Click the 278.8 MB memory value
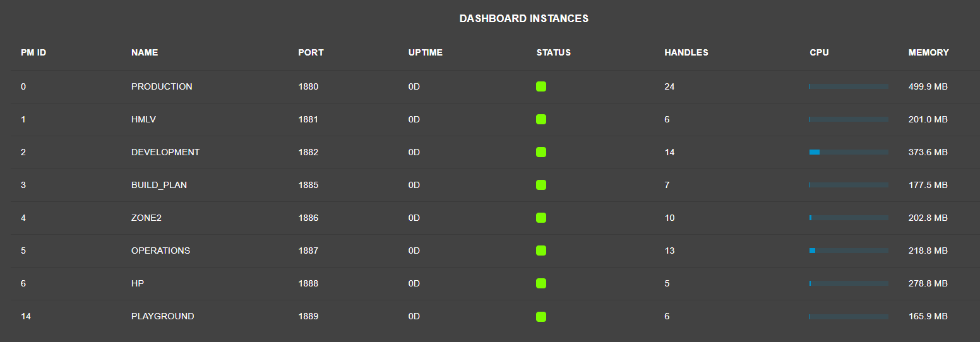The image size is (980, 342). pos(928,283)
